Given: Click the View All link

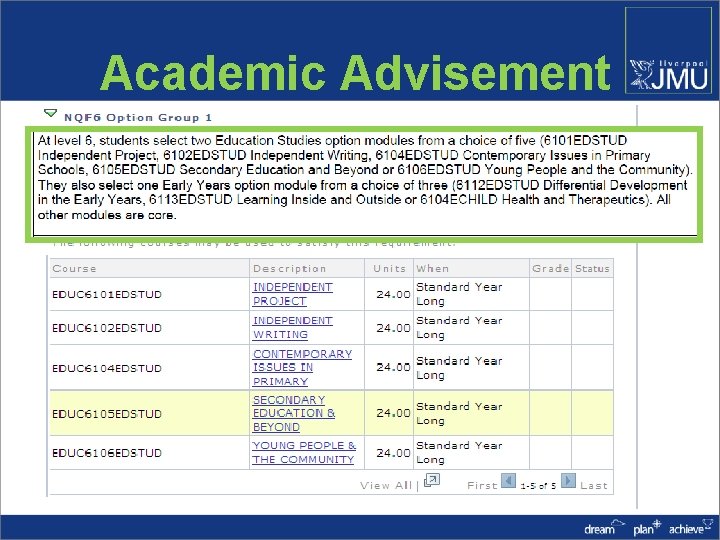Looking at the screenshot, I should tap(386, 485).
